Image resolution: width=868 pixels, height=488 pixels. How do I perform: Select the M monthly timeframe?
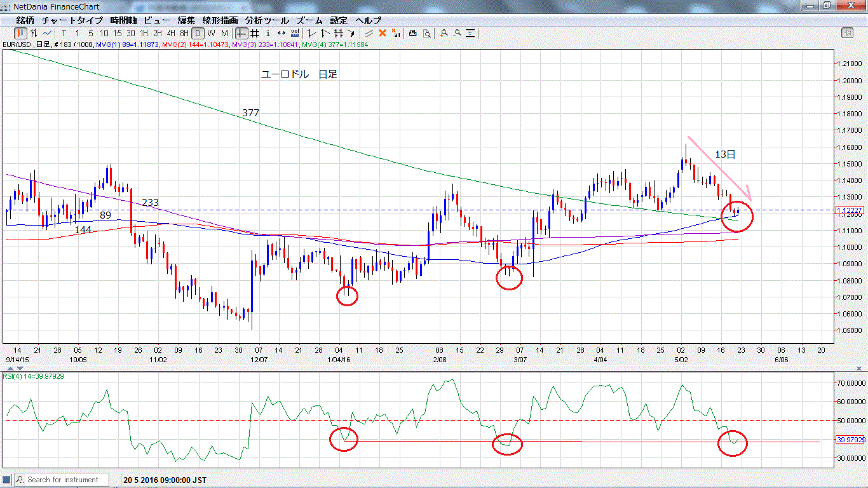click(x=224, y=33)
